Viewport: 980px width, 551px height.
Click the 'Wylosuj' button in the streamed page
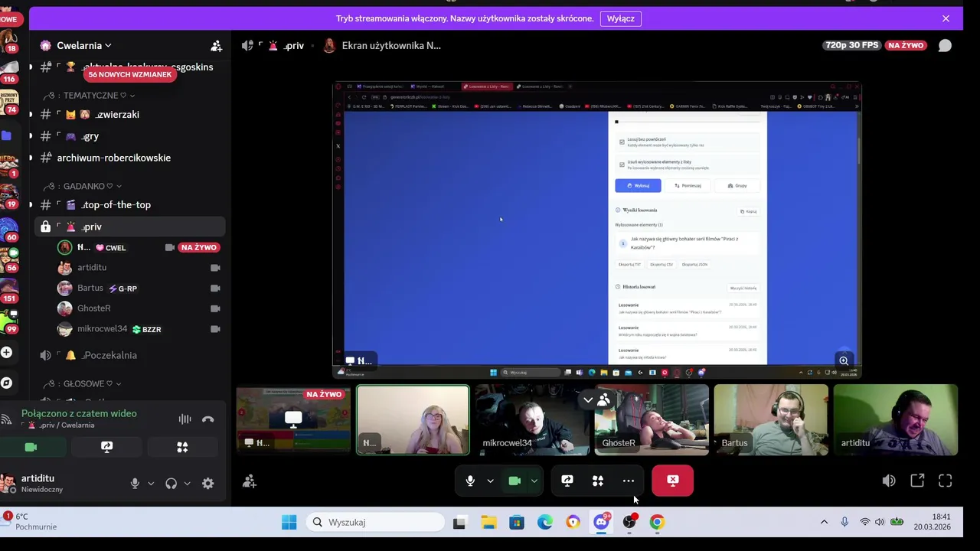point(638,185)
